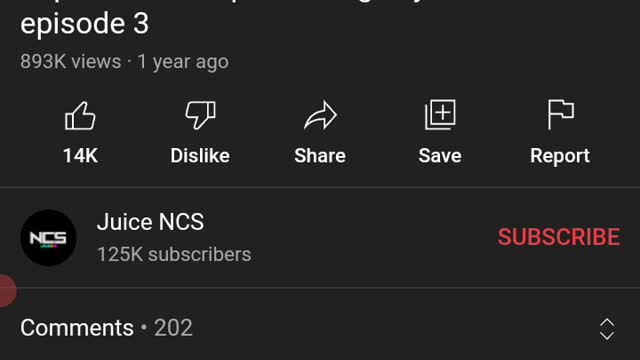The image size is (640, 360).
Task: Click the Dislike label
Action: pyautogui.click(x=200, y=156)
